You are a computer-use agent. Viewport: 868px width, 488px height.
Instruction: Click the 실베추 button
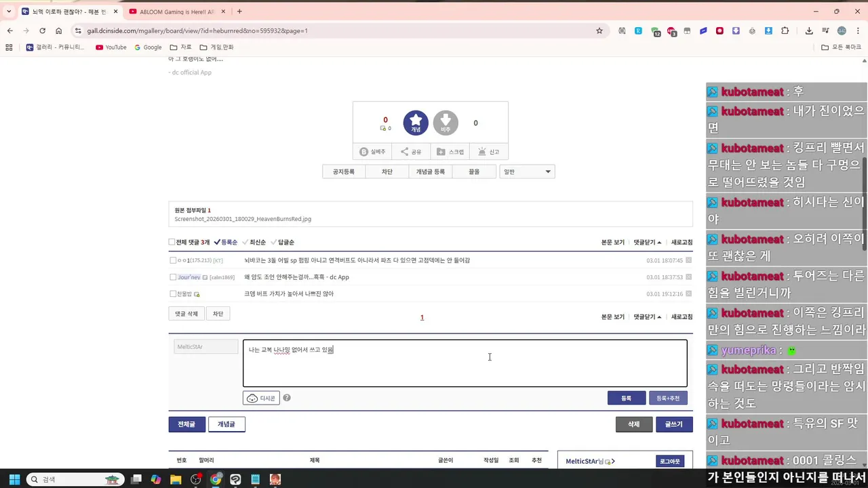[x=372, y=152]
